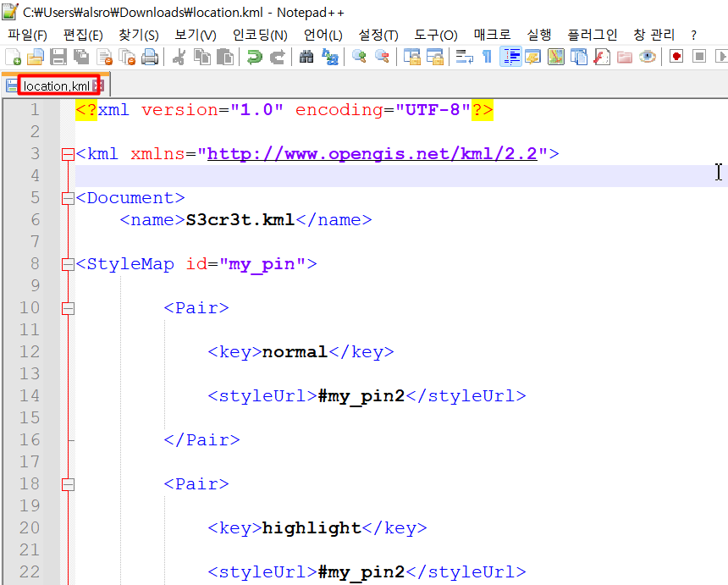728x585 pixels.
Task: Save the current file
Action: coord(58,57)
